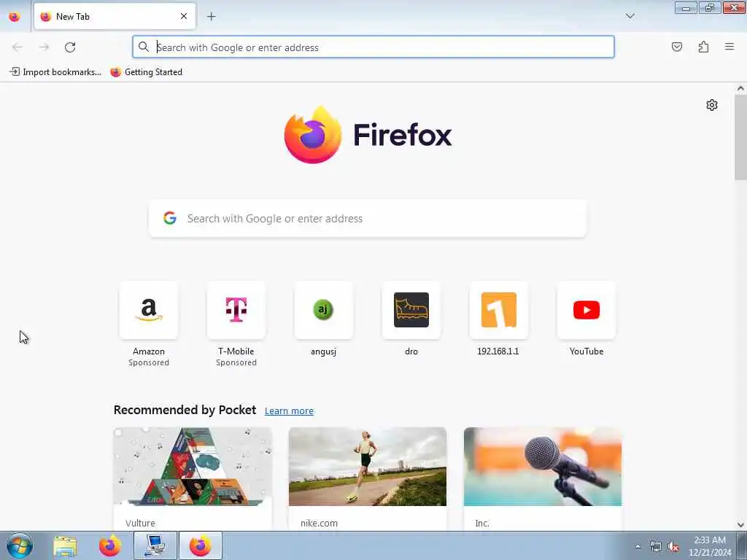Expand the List all tabs chevron
The height and width of the screenshot is (560, 747).
pyautogui.click(x=630, y=16)
